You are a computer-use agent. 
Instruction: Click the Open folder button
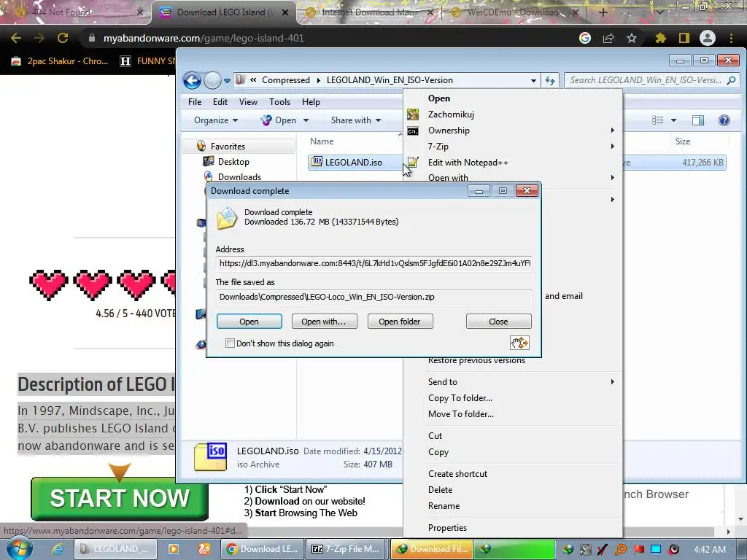click(400, 322)
